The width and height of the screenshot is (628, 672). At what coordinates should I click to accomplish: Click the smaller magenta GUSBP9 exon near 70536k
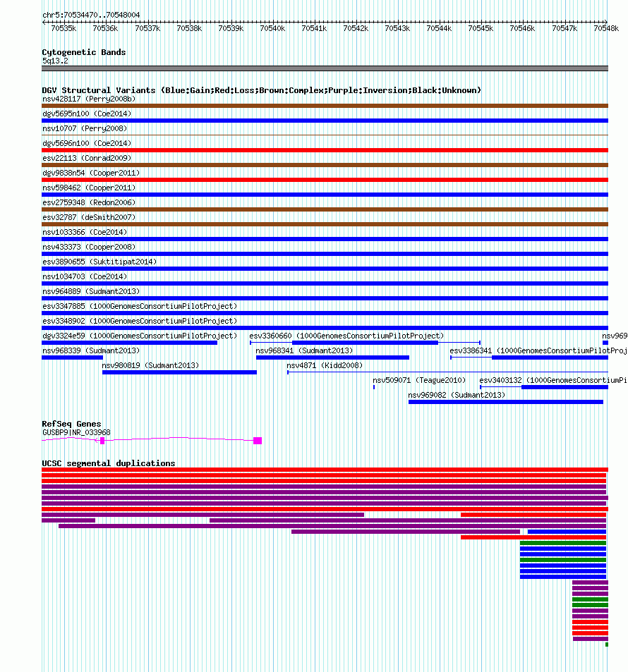point(102,441)
